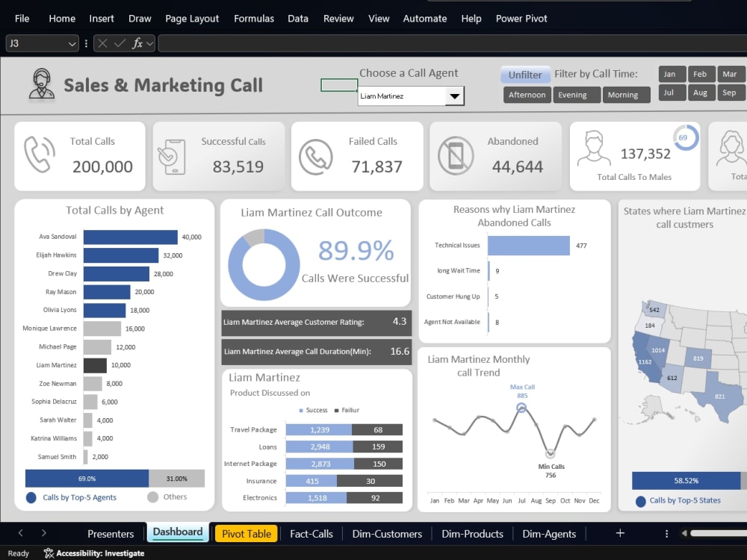The width and height of the screenshot is (747, 560).
Task: Open the Data ribbon tab
Action: click(x=298, y=19)
